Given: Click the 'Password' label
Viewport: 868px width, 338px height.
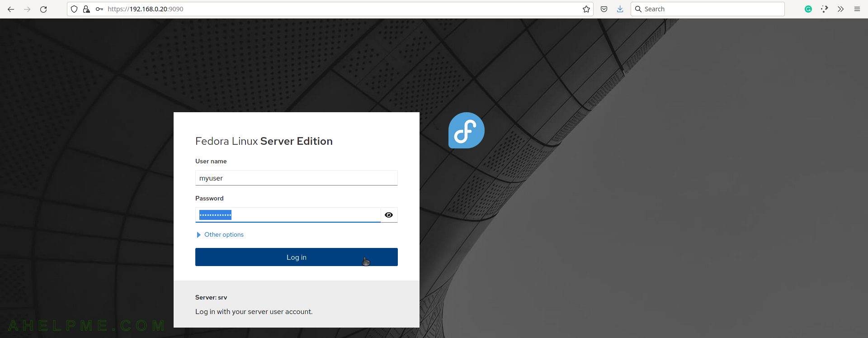Looking at the screenshot, I should pos(209,198).
